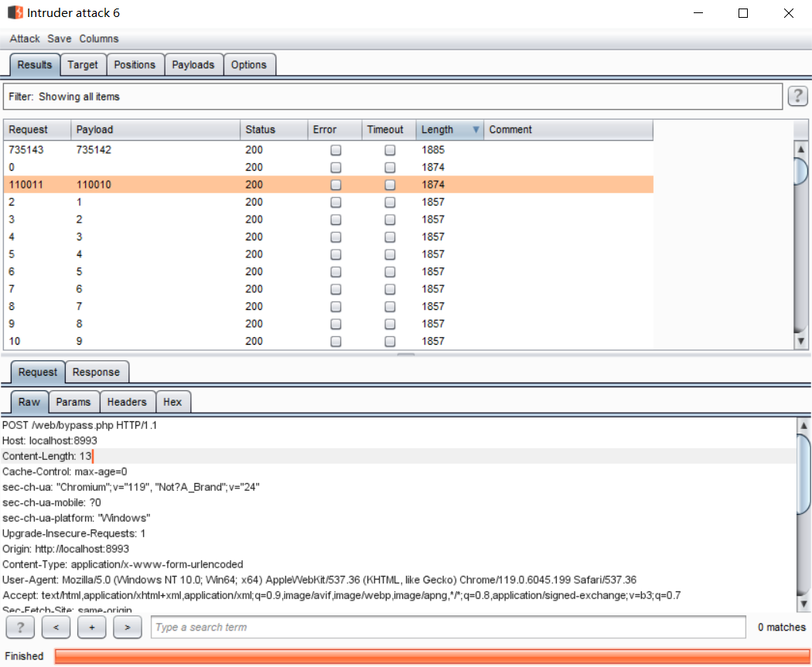The width and height of the screenshot is (812, 667).
Task: Toggle Error checkbox for payload 9
Action: [336, 341]
